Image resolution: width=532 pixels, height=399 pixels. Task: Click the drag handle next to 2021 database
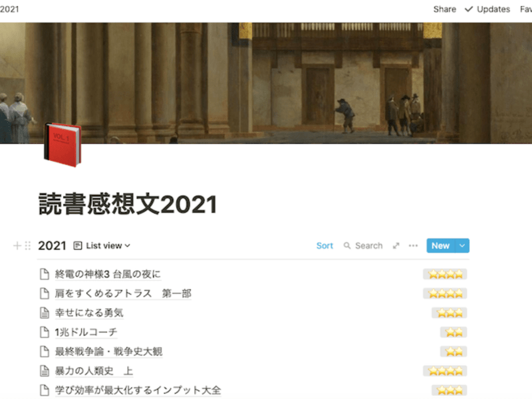[x=28, y=245]
